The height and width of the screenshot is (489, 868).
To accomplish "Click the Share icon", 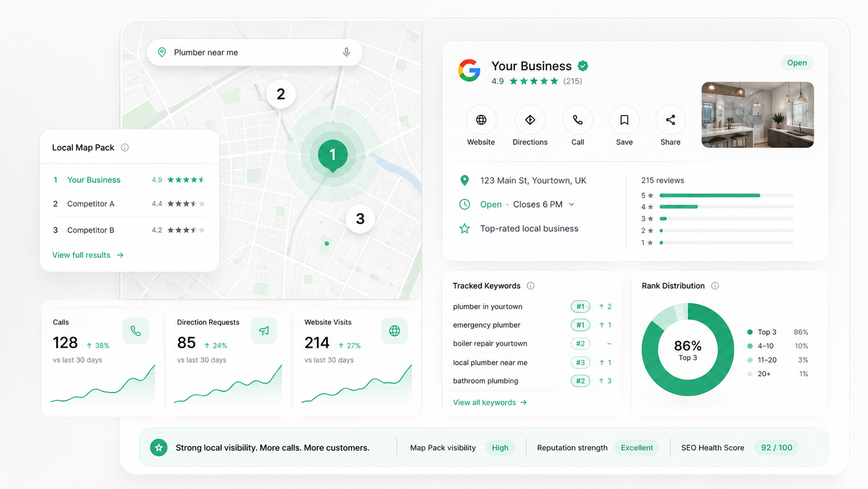I will coord(671,120).
